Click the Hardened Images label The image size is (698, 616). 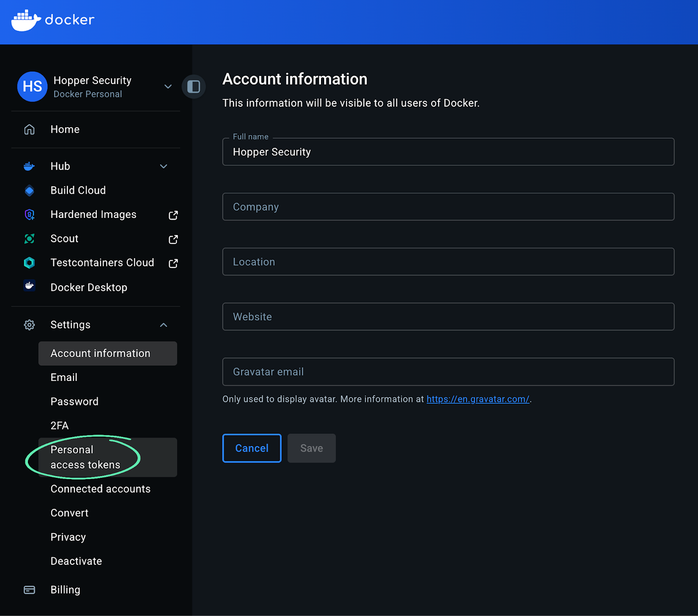(93, 214)
